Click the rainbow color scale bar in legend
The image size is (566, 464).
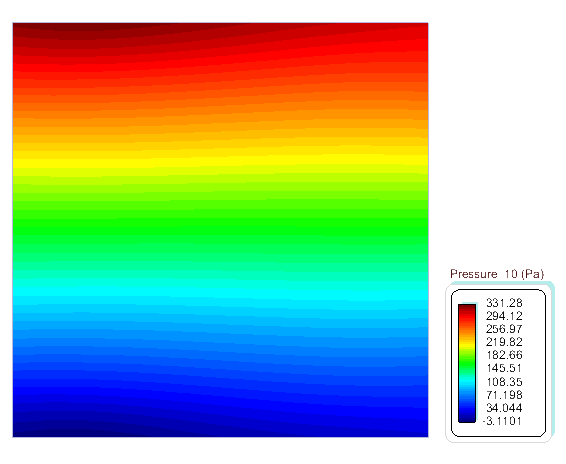pyautogui.click(x=467, y=363)
